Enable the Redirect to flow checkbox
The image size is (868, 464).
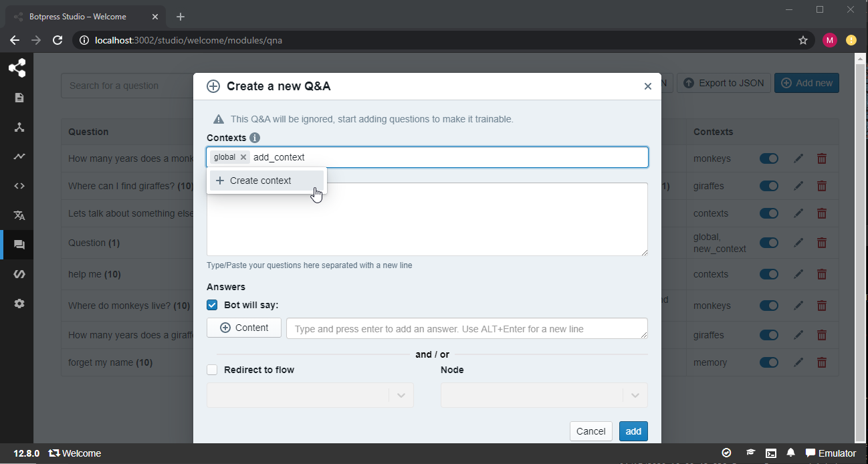[x=212, y=370]
